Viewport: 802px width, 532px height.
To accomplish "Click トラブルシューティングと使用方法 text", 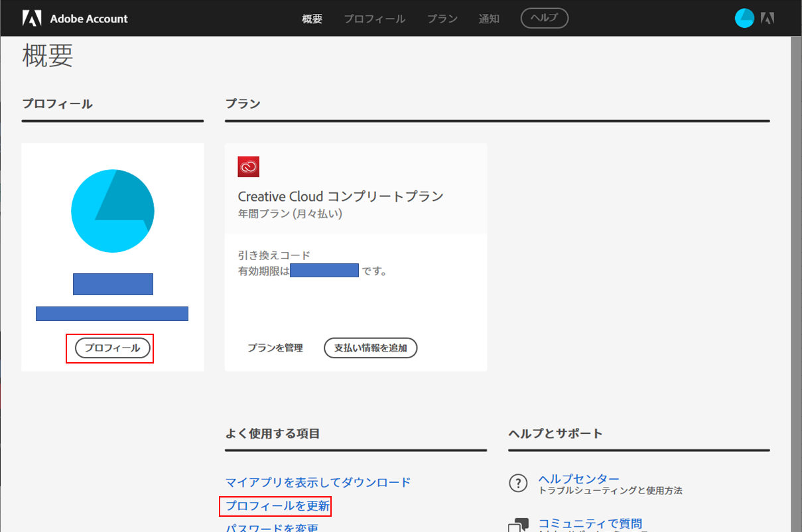I will (x=610, y=491).
